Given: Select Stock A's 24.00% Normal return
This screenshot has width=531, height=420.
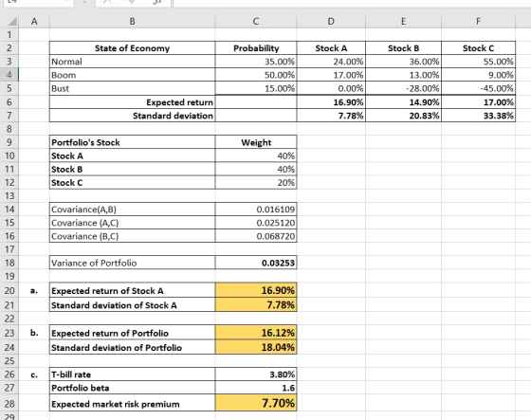Looking at the screenshot, I should [x=331, y=62].
